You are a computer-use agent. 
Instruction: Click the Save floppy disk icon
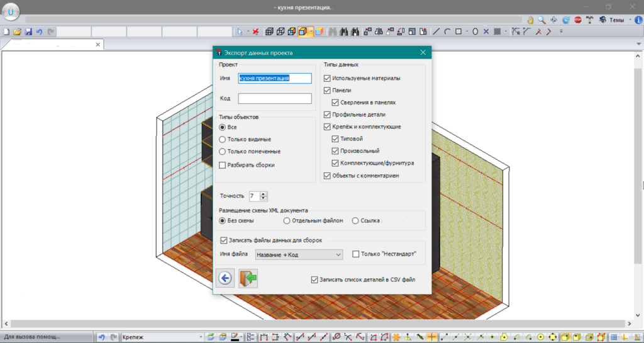point(28,31)
